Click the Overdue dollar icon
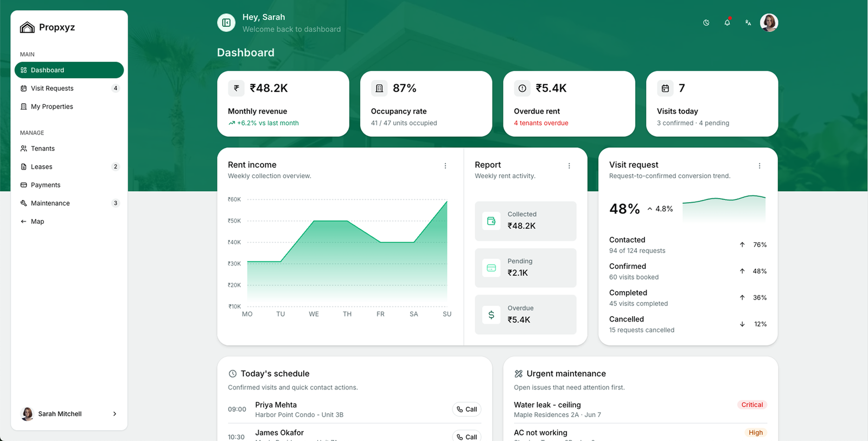The width and height of the screenshot is (868, 441). [x=492, y=315]
